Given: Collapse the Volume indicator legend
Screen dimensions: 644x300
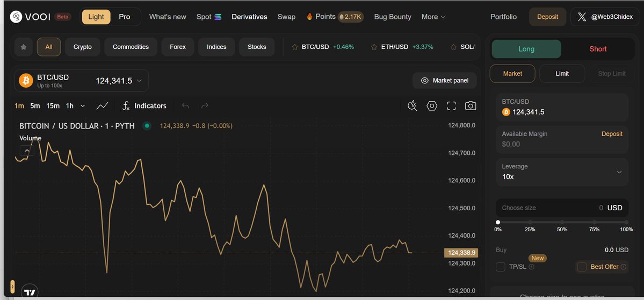Looking at the screenshot, I should coord(27,151).
